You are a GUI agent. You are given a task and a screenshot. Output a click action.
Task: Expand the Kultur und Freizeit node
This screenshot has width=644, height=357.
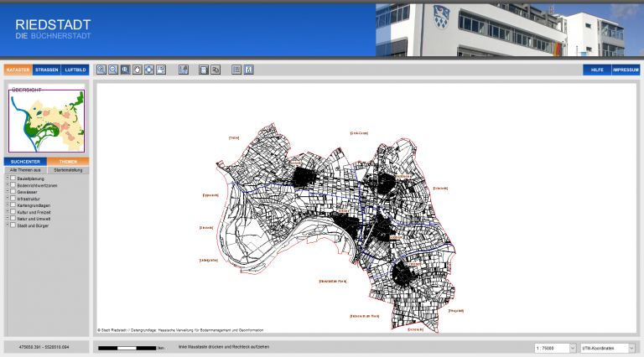tap(8, 211)
